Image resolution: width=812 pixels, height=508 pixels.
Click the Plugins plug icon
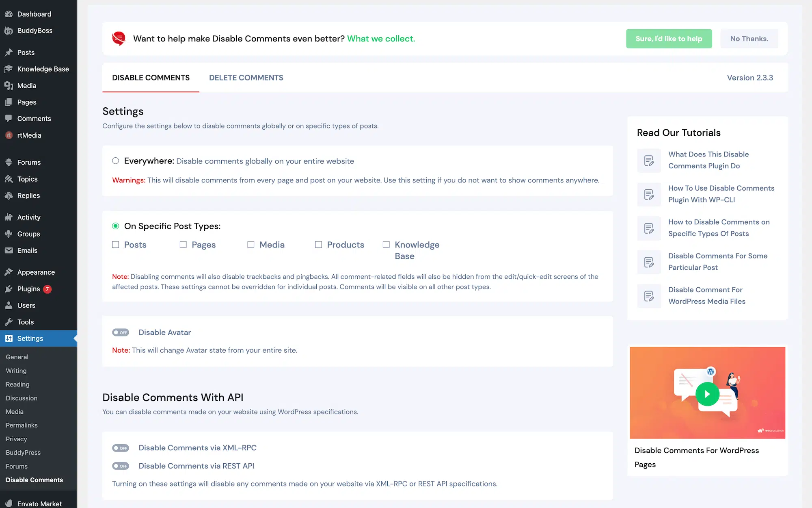click(x=9, y=289)
